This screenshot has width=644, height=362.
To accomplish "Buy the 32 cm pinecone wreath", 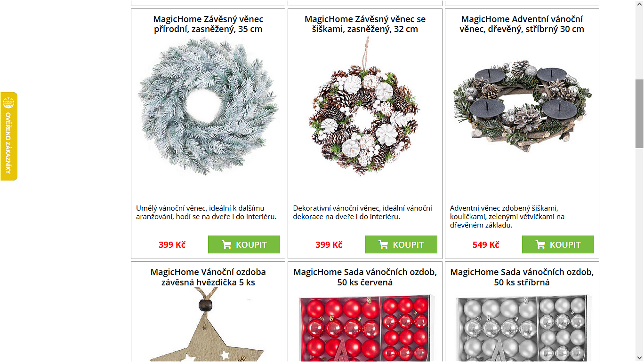I will click(401, 244).
